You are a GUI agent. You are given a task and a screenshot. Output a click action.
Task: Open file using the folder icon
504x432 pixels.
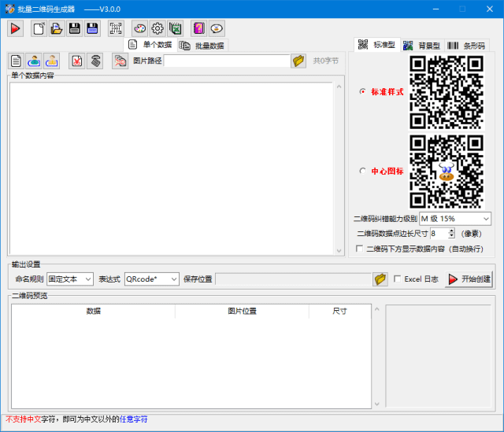pos(56,28)
